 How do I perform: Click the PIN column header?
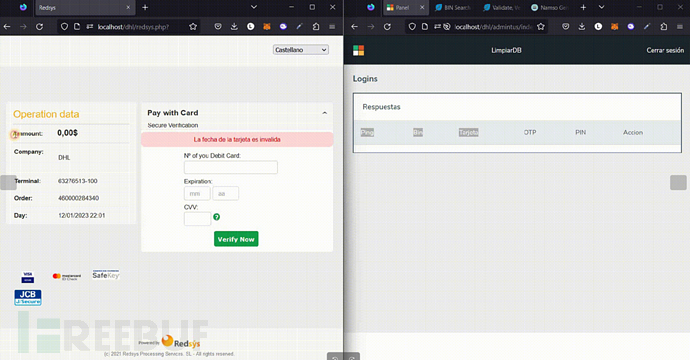tap(580, 132)
